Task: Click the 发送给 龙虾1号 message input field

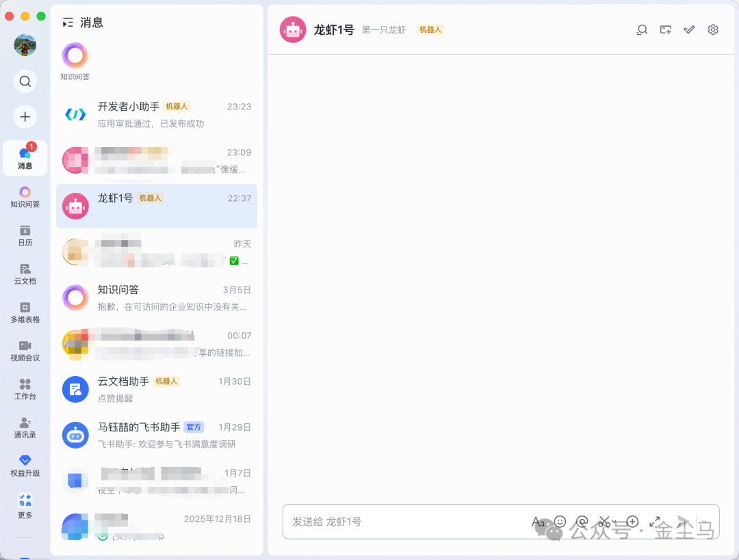Action: click(404, 522)
